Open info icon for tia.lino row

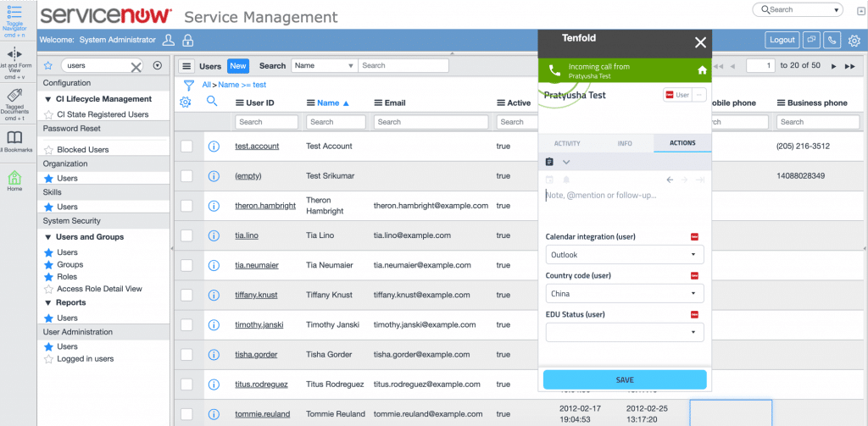[214, 235]
